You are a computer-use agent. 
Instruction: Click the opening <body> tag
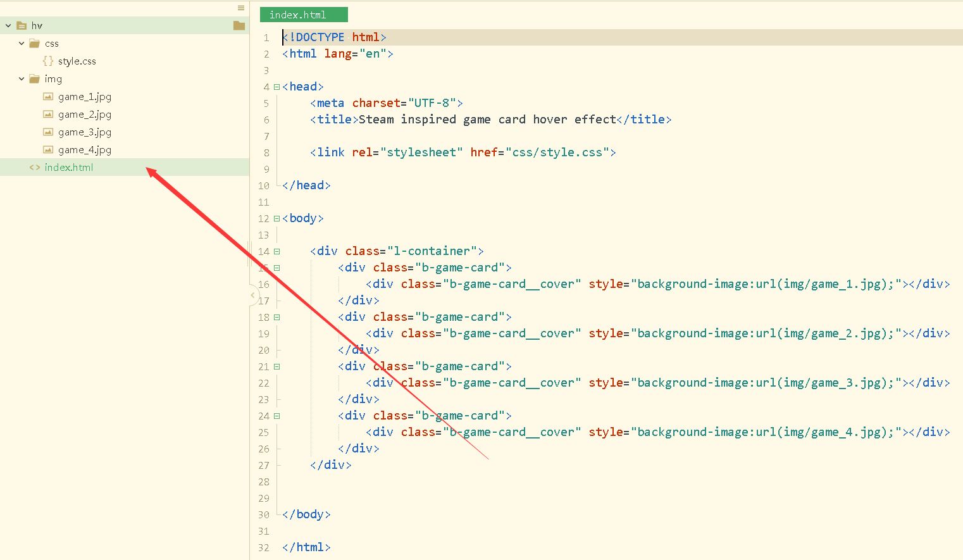[x=303, y=218]
